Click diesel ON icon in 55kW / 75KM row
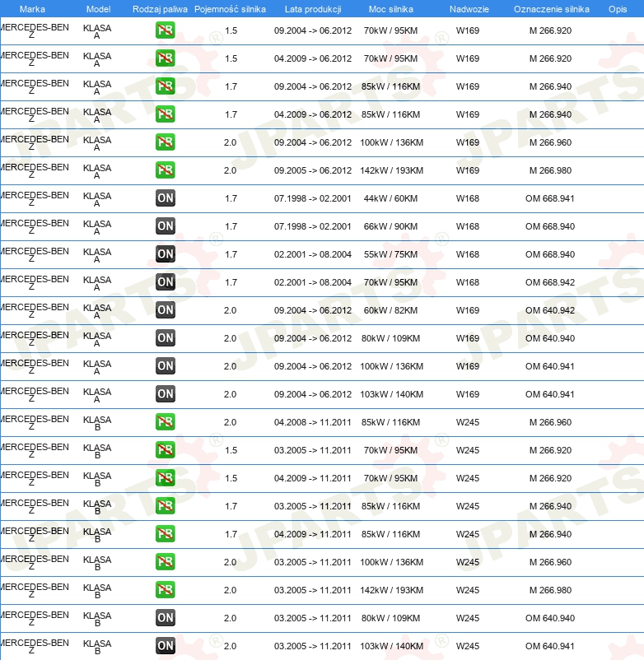Viewport: 644px width, 660px height. click(165, 254)
